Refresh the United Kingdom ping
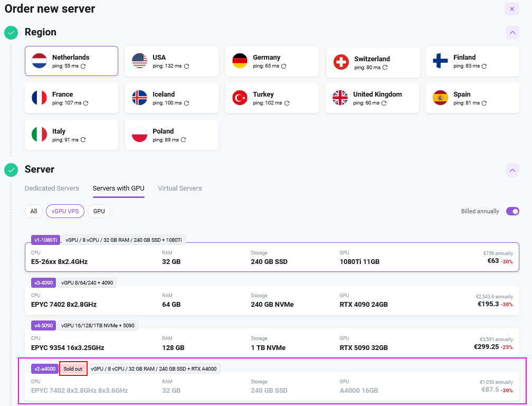This screenshot has height=406, width=532. pos(384,103)
